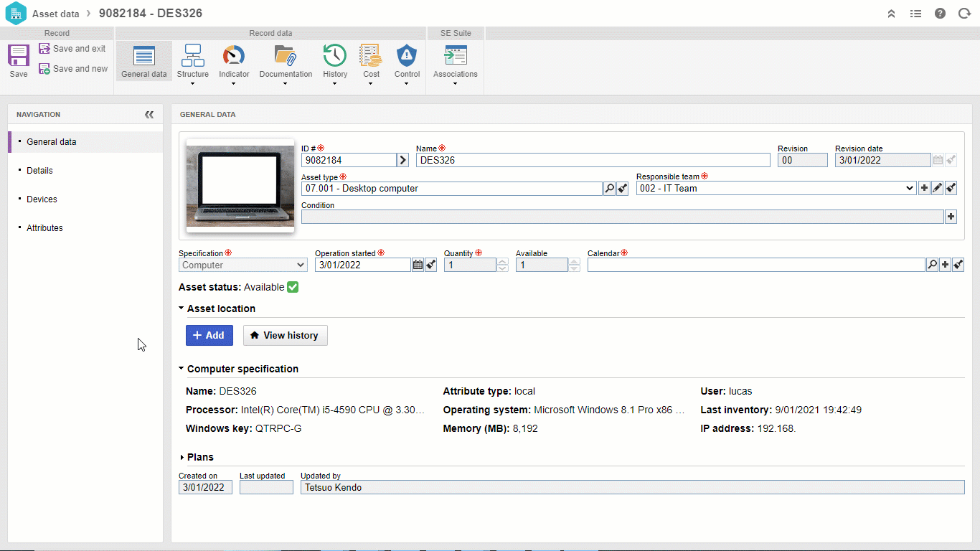The image size is (980, 551).
Task: Click the View history button
Action: pyautogui.click(x=286, y=335)
